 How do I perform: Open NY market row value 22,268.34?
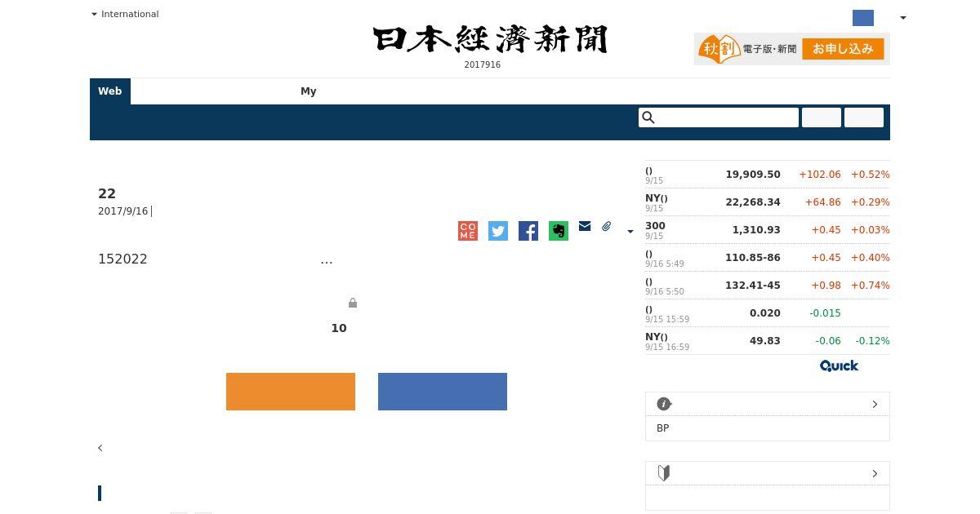[768, 202]
